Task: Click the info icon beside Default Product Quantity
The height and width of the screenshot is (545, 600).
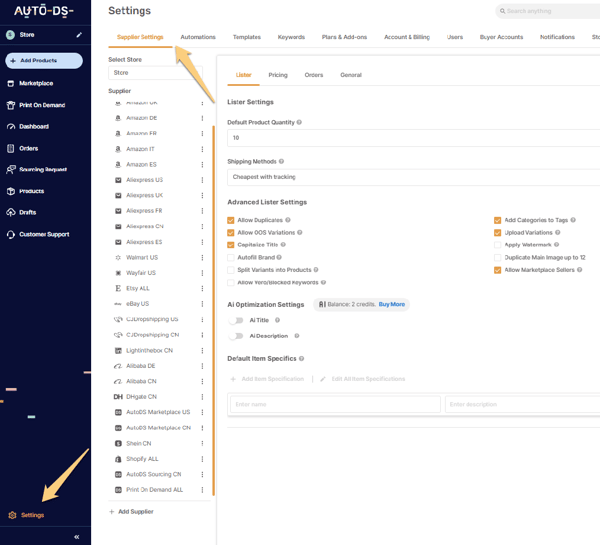Action: pos(299,122)
